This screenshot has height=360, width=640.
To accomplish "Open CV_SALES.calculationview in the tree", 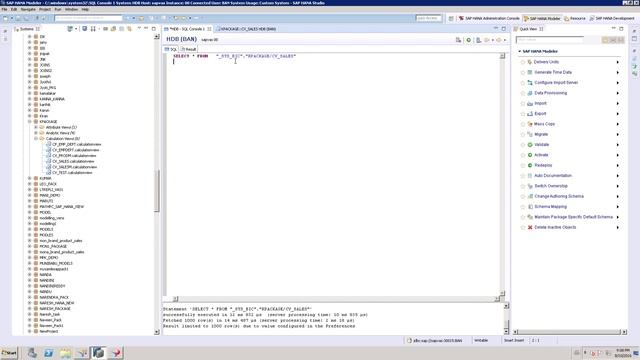I will click(73, 161).
